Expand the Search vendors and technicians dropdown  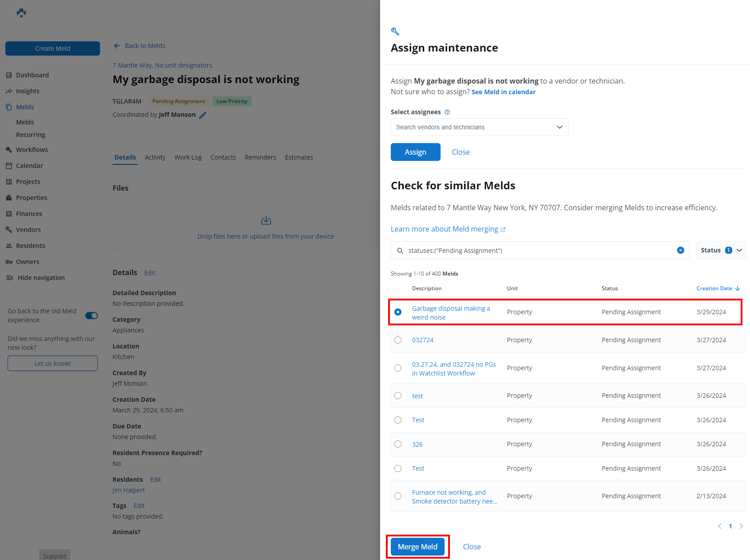559,127
